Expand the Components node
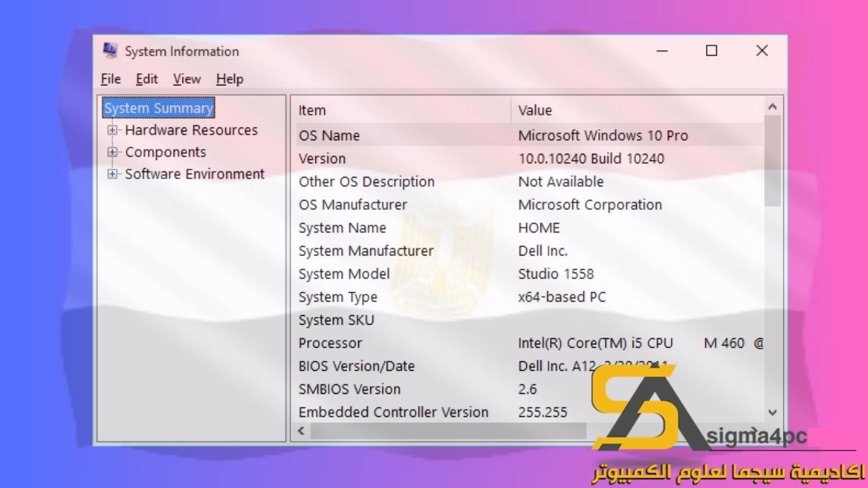 pyautogui.click(x=113, y=152)
